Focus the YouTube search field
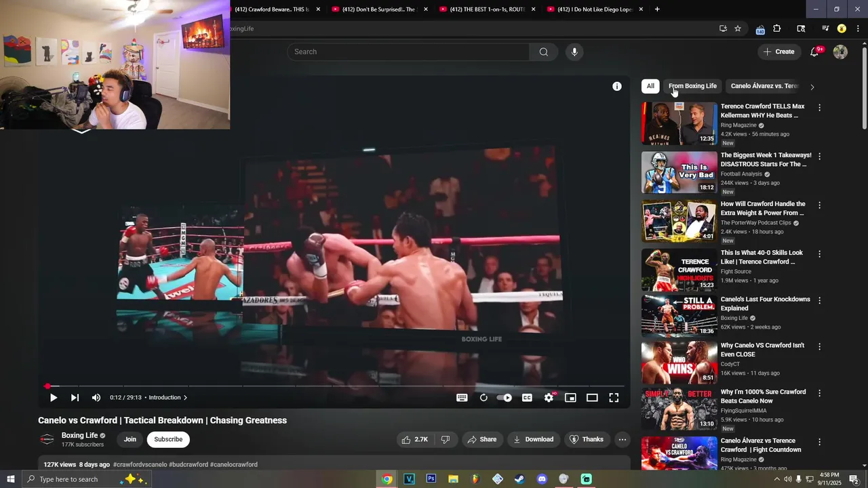The width and height of the screenshot is (868, 488). (x=408, y=52)
